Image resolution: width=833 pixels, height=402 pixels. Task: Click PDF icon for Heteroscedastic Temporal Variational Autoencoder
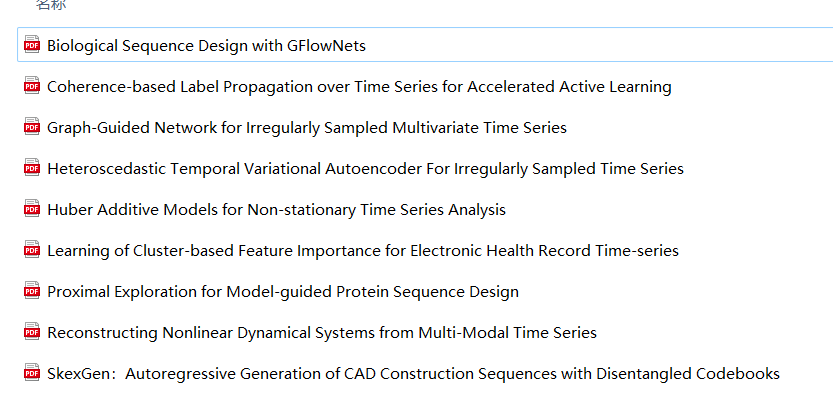pyautogui.click(x=32, y=168)
